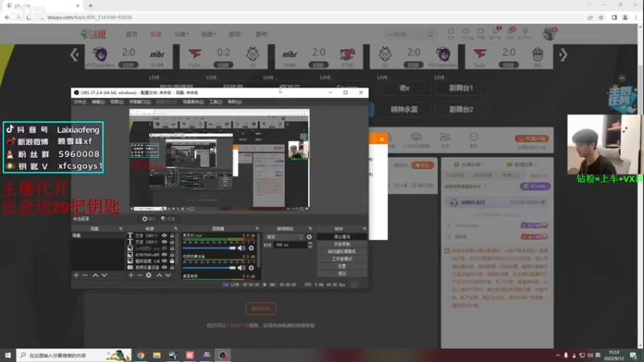Screen dimensions: 644x362
Task: Toggle lock on fifth source in list
Action: point(172,261)
